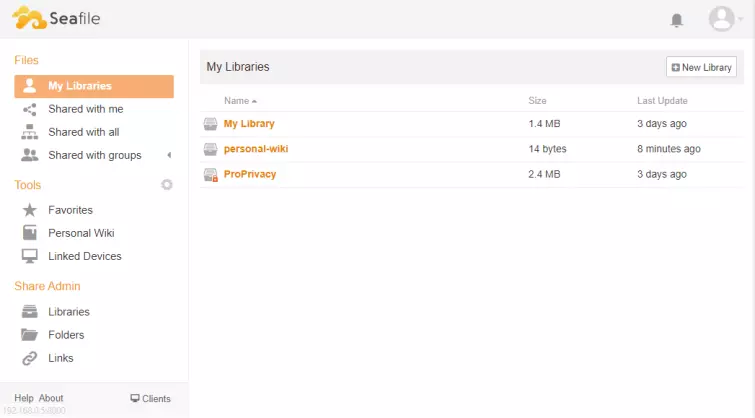Click the Personal Wiki book icon

29,233
